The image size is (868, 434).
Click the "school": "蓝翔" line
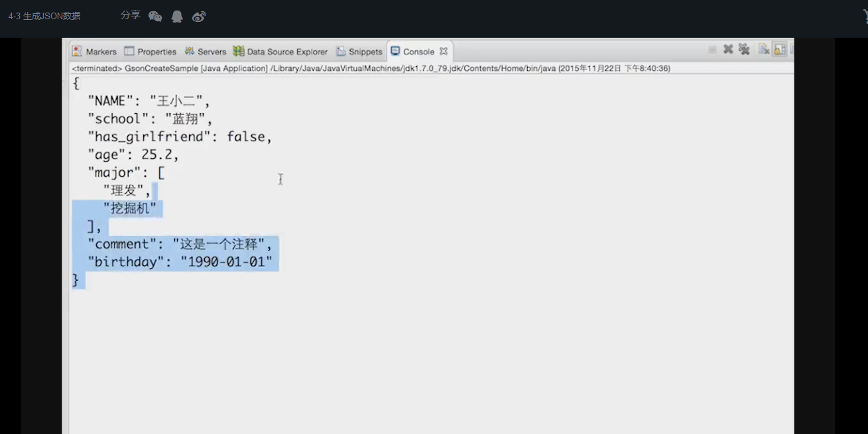click(x=150, y=119)
